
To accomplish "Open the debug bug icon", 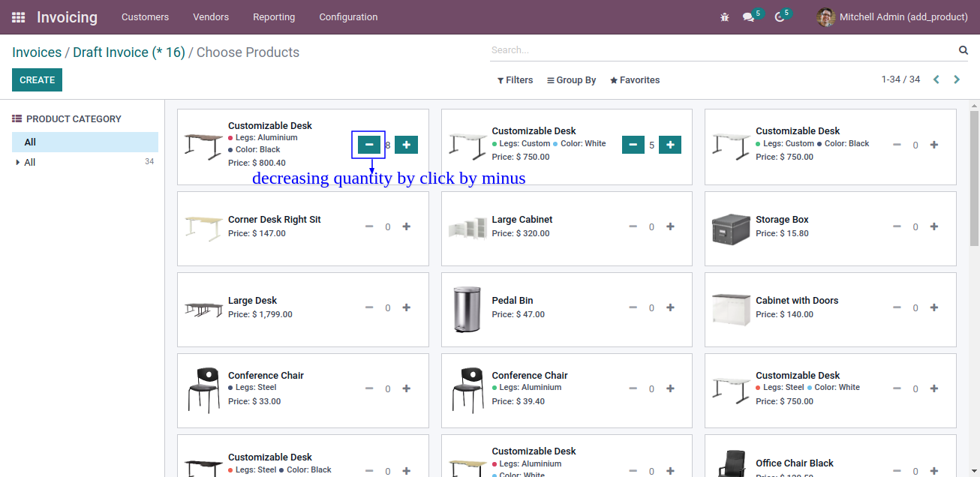I will tap(724, 16).
